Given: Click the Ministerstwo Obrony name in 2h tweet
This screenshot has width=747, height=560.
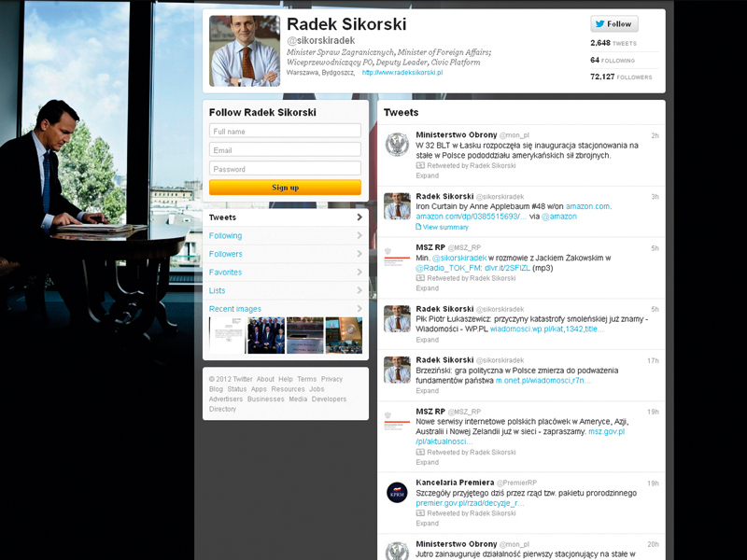Looking at the screenshot, I should [x=457, y=134].
